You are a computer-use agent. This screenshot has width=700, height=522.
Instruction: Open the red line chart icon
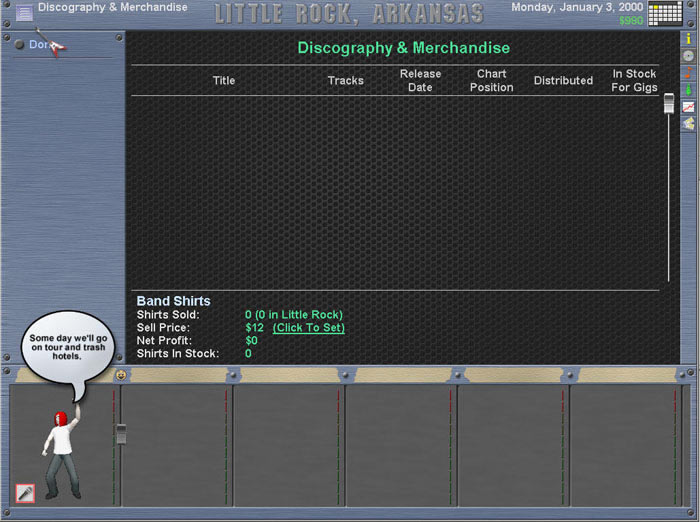[688, 107]
